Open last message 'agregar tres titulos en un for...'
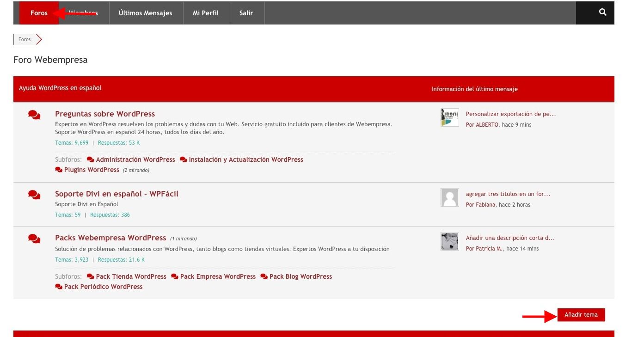 point(508,194)
